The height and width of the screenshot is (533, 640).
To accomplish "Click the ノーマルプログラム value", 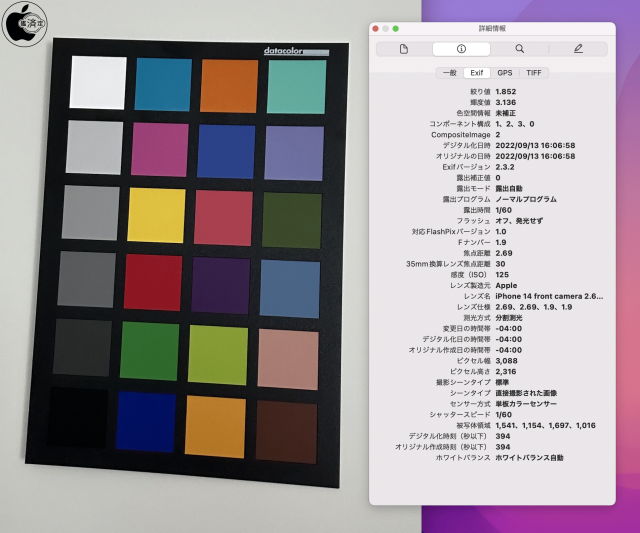I will coord(526,199).
